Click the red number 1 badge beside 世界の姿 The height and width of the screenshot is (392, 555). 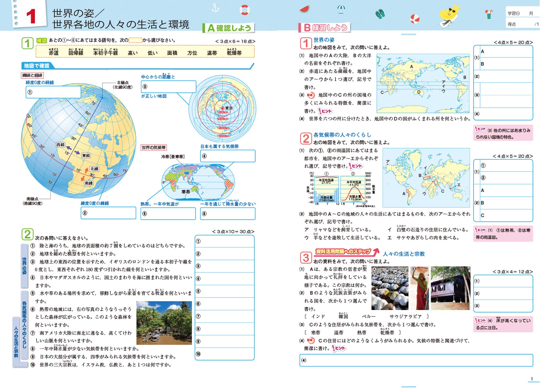coord(306,43)
